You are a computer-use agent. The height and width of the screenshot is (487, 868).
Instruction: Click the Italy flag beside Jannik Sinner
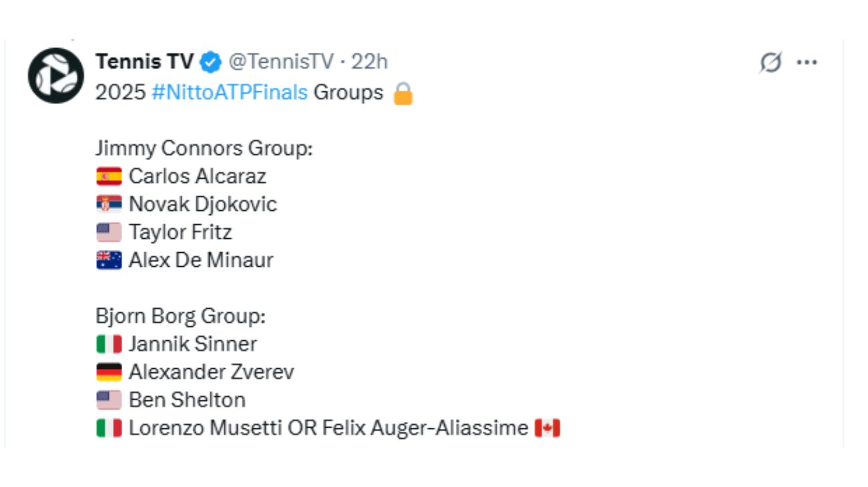[109, 344]
